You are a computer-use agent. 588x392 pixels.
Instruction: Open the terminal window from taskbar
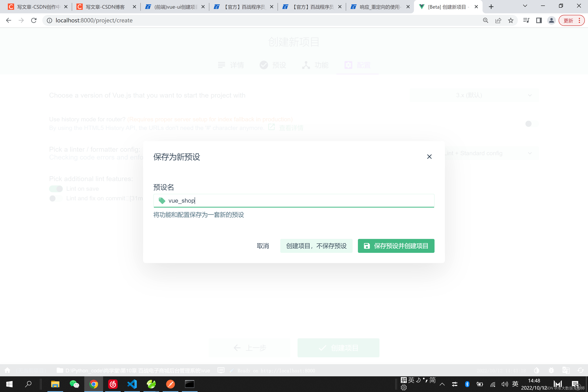click(189, 384)
